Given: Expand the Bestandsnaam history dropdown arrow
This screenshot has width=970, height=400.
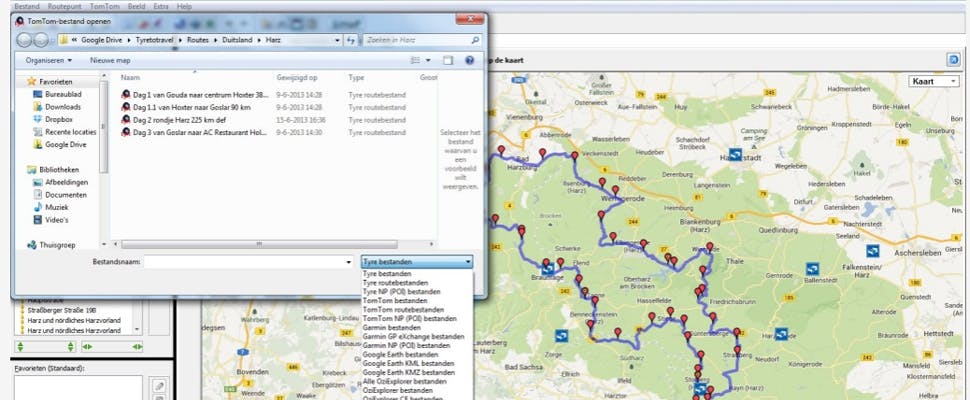Looking at the screenshot, I should point(350,262).
